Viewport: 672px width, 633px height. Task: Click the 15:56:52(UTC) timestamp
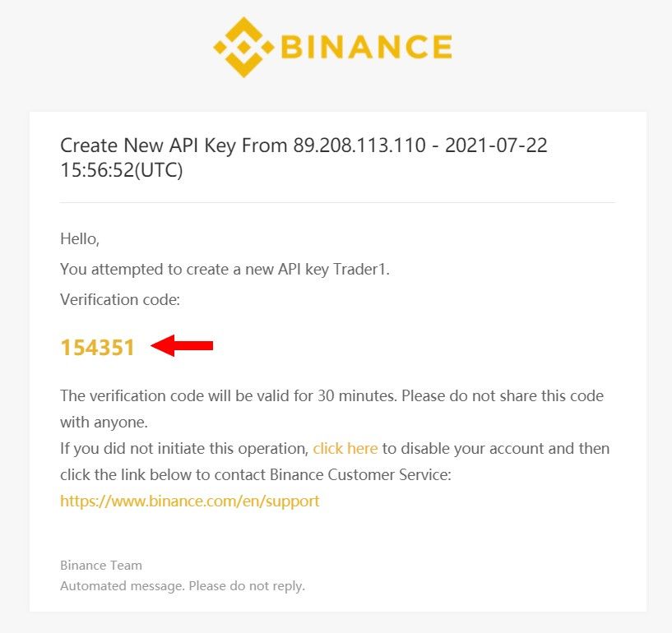pyautogui.click(x=122, y=170)
